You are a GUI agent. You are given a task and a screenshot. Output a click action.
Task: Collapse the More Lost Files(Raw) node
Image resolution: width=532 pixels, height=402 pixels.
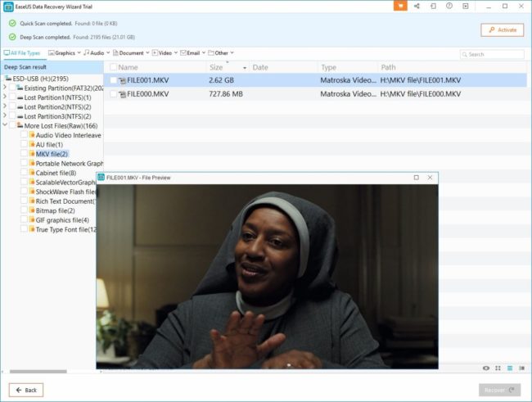(x=5, y=125)
